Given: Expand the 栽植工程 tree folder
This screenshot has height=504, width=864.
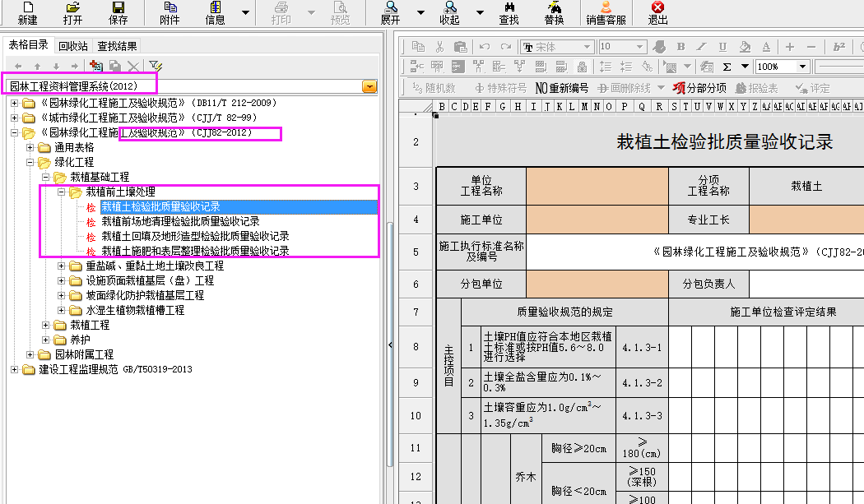Looking at the screenshot, I should [x=48, y=326].
